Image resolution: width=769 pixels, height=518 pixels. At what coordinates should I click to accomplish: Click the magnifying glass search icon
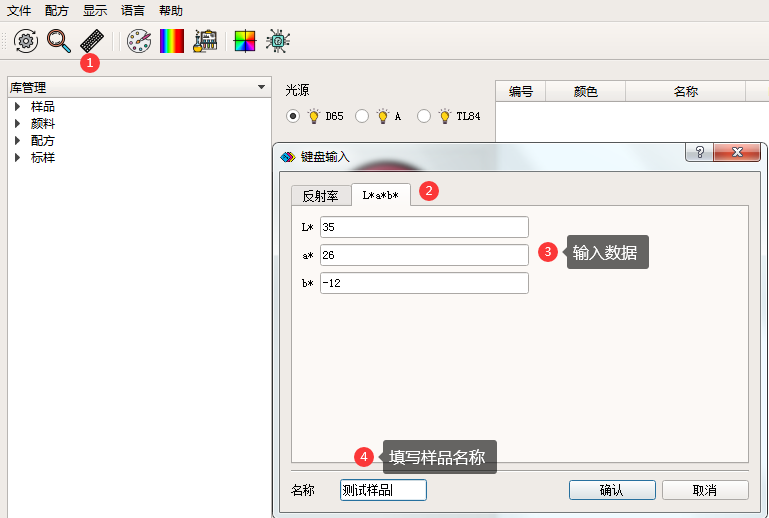58,41
